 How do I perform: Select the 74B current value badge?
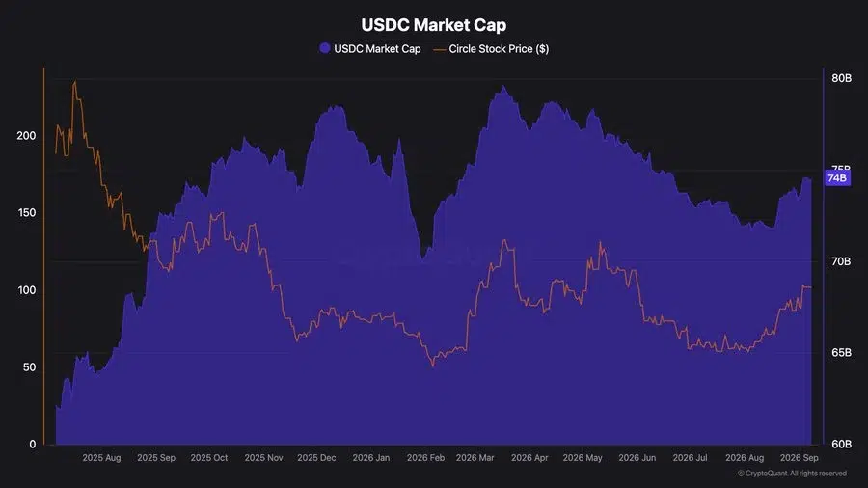(x=837, y=177)
